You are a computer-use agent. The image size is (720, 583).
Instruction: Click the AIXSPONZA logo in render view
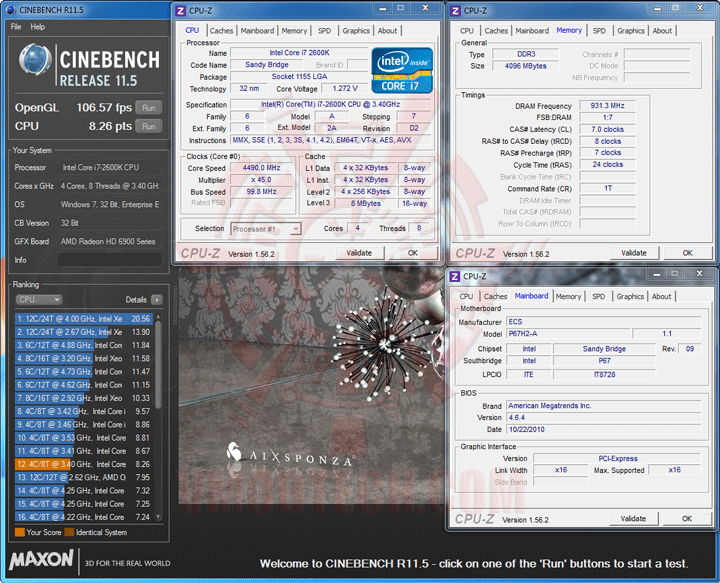[291, 454]
